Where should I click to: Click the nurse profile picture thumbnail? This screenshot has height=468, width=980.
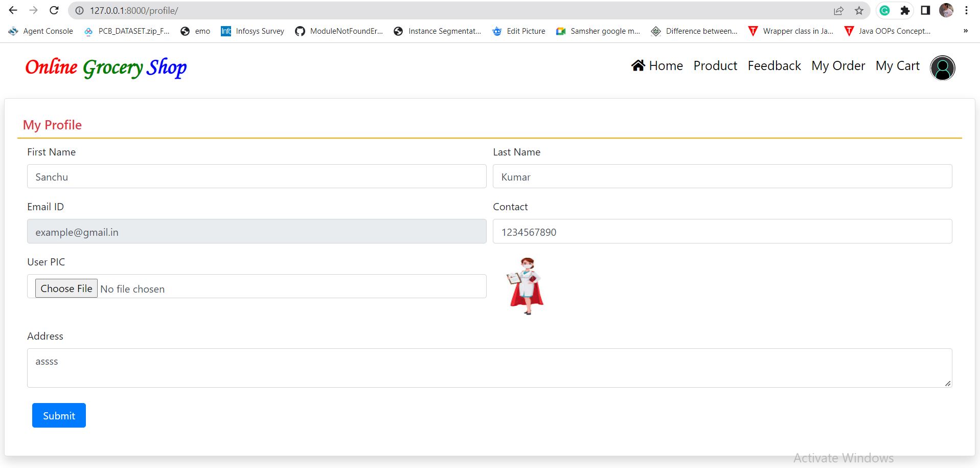(x=526, y=286)
